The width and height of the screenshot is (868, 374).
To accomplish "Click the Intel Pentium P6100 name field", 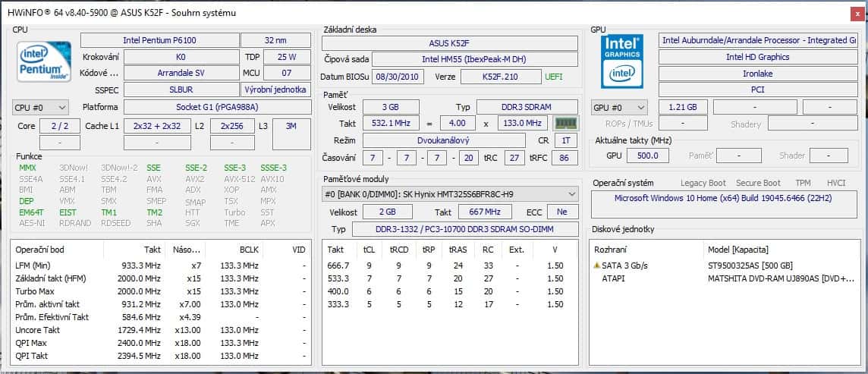I will (x=160, y=40).
